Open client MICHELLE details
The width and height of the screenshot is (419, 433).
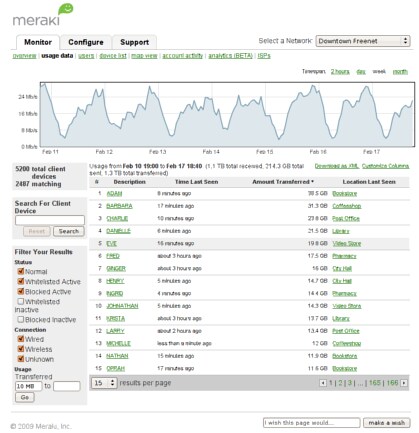click(118, 344)
